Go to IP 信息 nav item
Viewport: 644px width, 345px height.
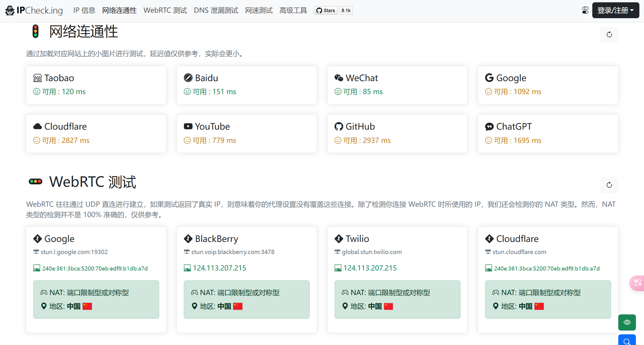(84, 11)
